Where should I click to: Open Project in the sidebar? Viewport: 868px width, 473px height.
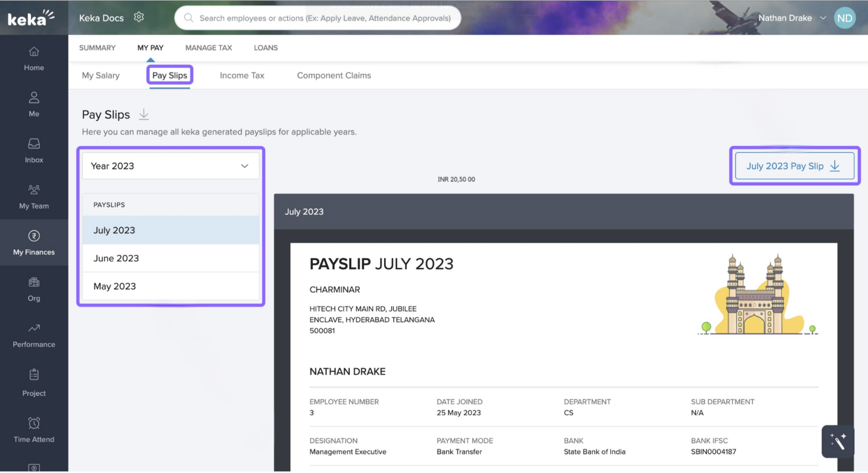tap(34, 383)
